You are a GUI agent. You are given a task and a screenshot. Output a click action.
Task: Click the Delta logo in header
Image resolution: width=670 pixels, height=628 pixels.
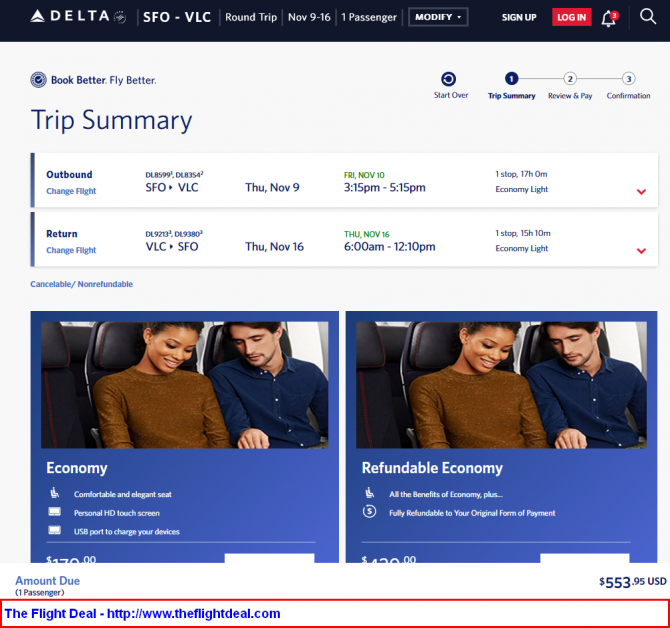coord(78,17)
